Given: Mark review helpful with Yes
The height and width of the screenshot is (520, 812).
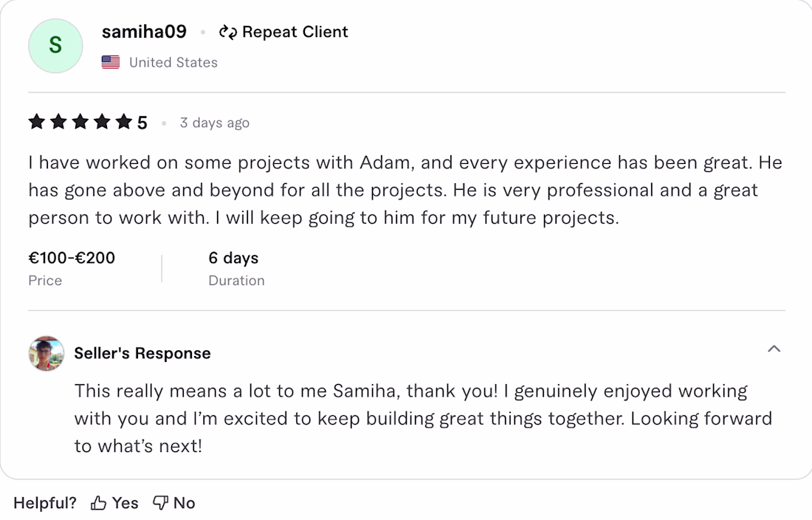Looking at the screenshot, I should click(x=125, y=503).
